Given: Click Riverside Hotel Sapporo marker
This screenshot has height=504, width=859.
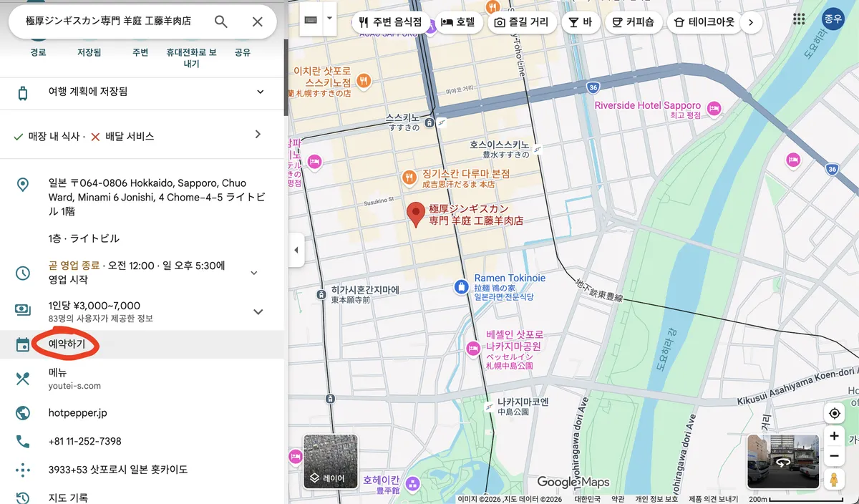Looking at the screenshot, I should point(714,110).
